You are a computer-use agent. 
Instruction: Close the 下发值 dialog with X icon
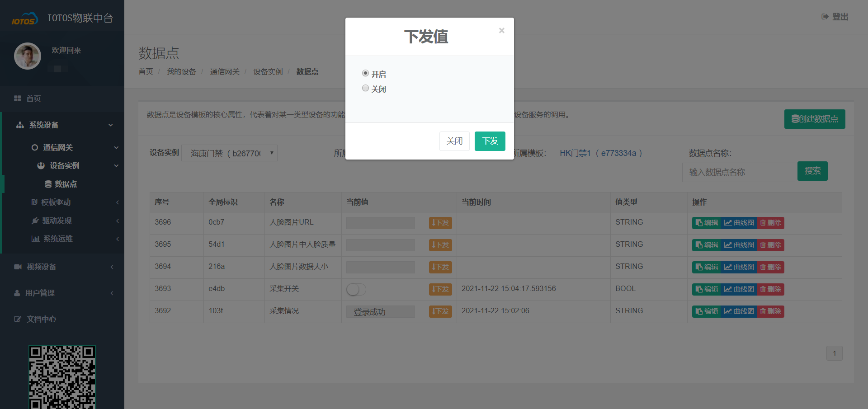tap(501, 31)
